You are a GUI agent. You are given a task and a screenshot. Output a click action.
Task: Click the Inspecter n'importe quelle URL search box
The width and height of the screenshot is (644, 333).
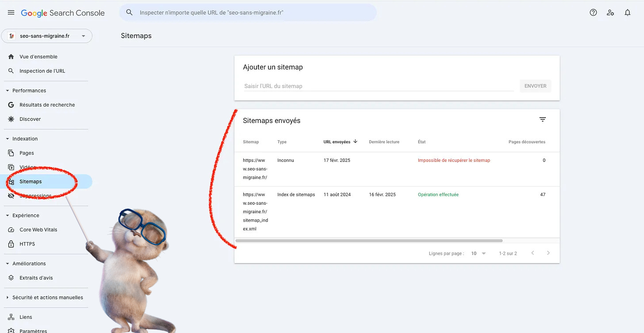coord(248,12)
